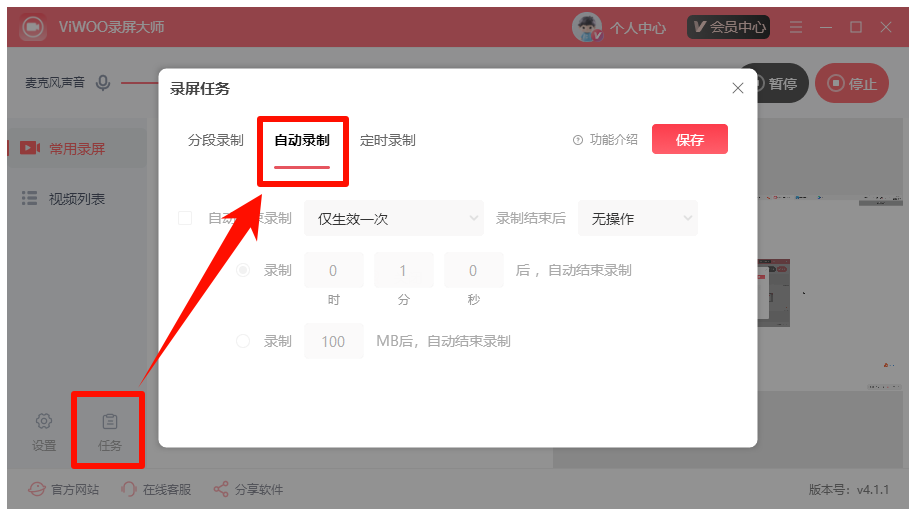The image size is (916, 516).
Task: Enable the auto end recording checkbox
Action: [x=185, y=218]
